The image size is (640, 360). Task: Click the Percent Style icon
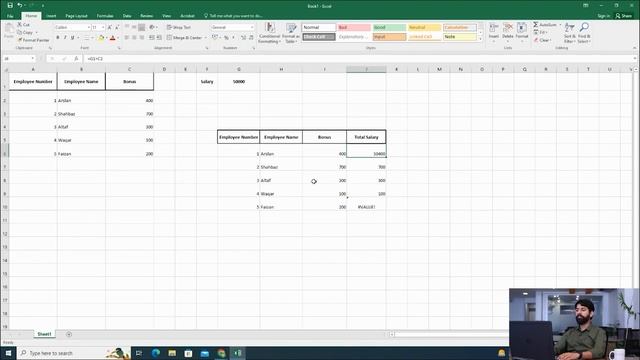click(226, 38)
